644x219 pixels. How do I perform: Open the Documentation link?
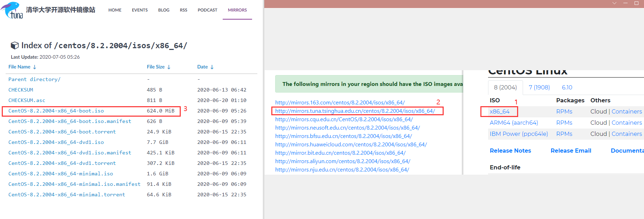[627, 151]
